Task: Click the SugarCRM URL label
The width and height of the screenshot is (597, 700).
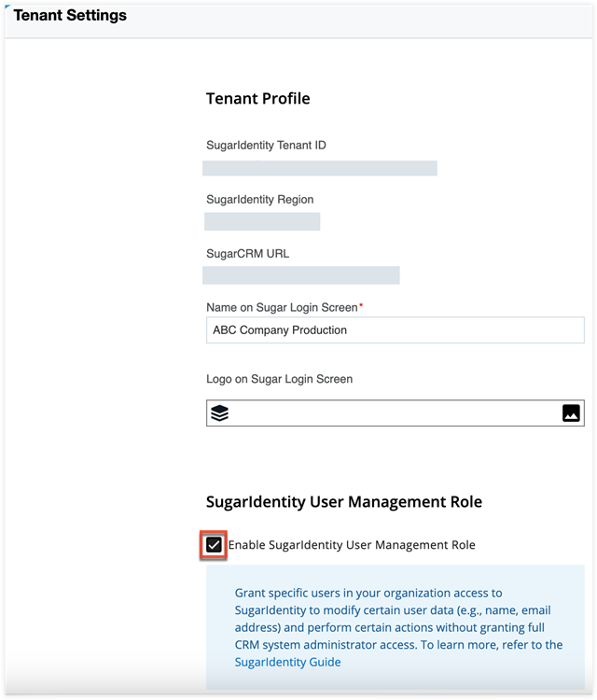Action: pyautogui.click(x=247, y=253)
